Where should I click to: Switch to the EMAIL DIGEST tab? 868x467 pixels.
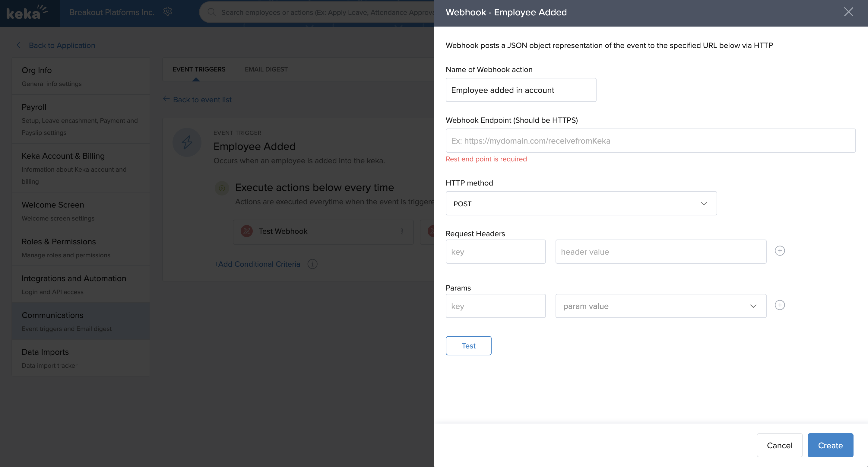tap(266, 69)
